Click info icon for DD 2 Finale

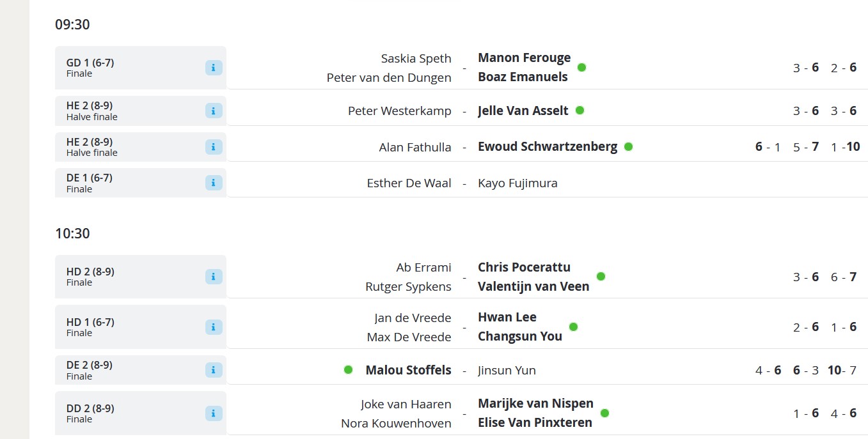pos(214,413)
